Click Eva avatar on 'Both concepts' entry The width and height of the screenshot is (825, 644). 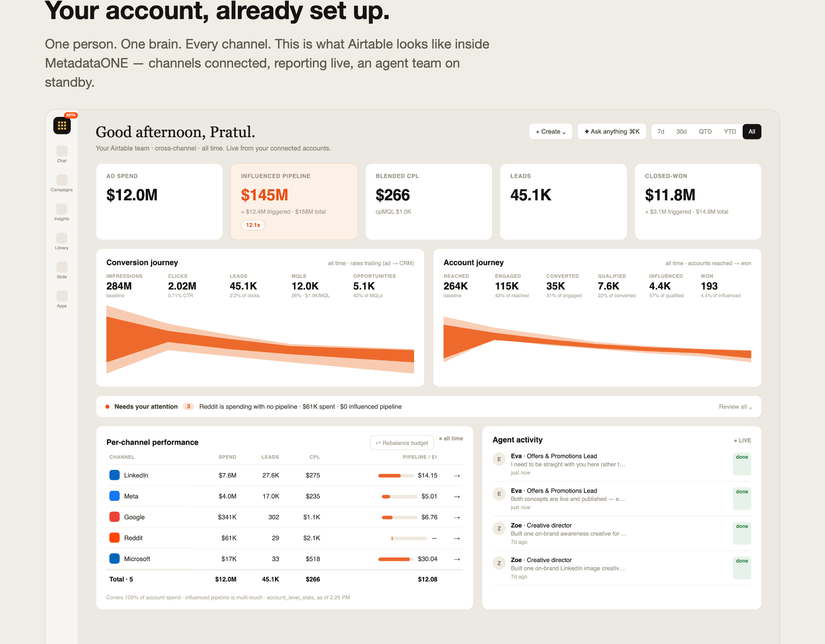point(499,494)
